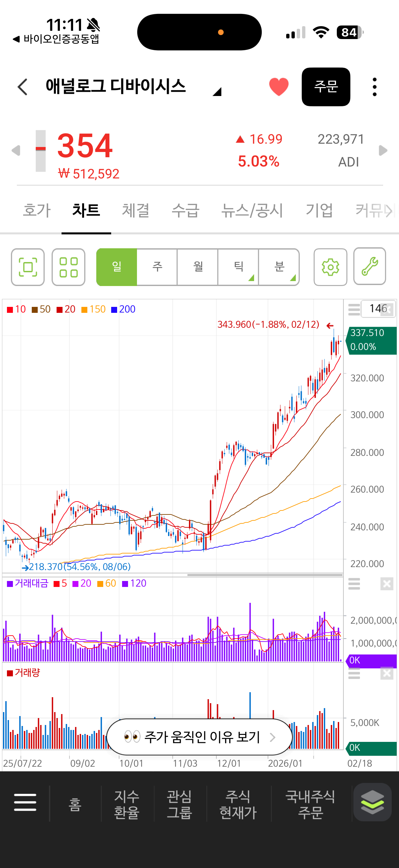This screenshot has height=868, width=399.
Task: Open the 기업 tab
Action: (x=319, y=210)
